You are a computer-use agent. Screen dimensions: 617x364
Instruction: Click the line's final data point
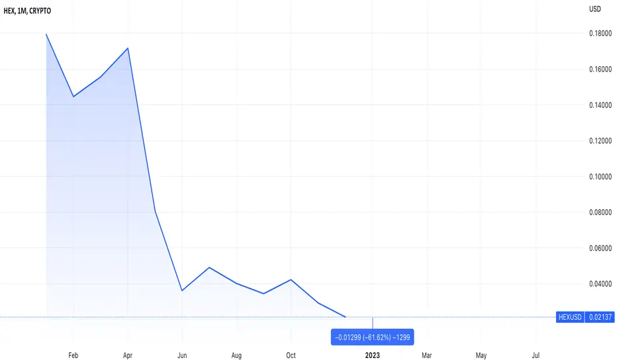(345, 317)
